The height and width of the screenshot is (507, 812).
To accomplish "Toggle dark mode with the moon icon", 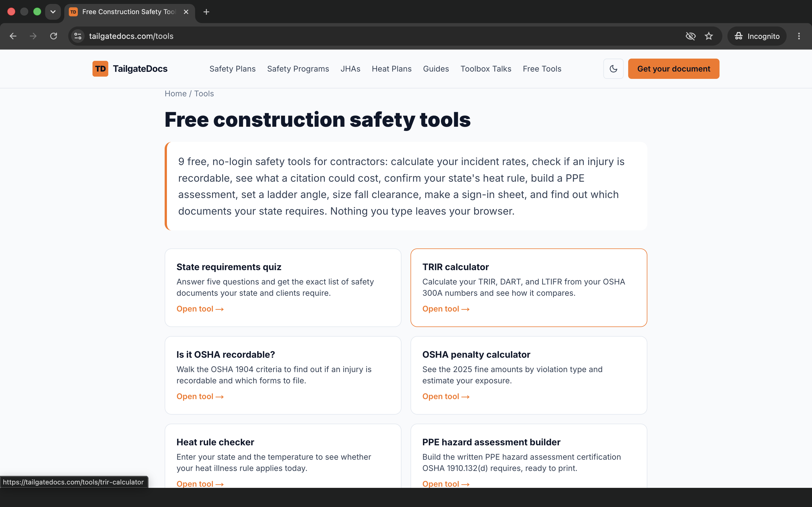I will tap(613, 69).
